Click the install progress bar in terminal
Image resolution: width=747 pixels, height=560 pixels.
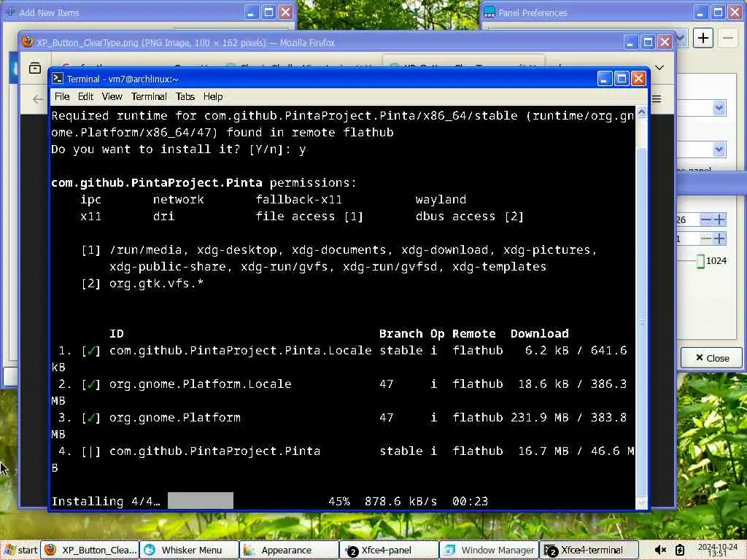tap(201, 501)
